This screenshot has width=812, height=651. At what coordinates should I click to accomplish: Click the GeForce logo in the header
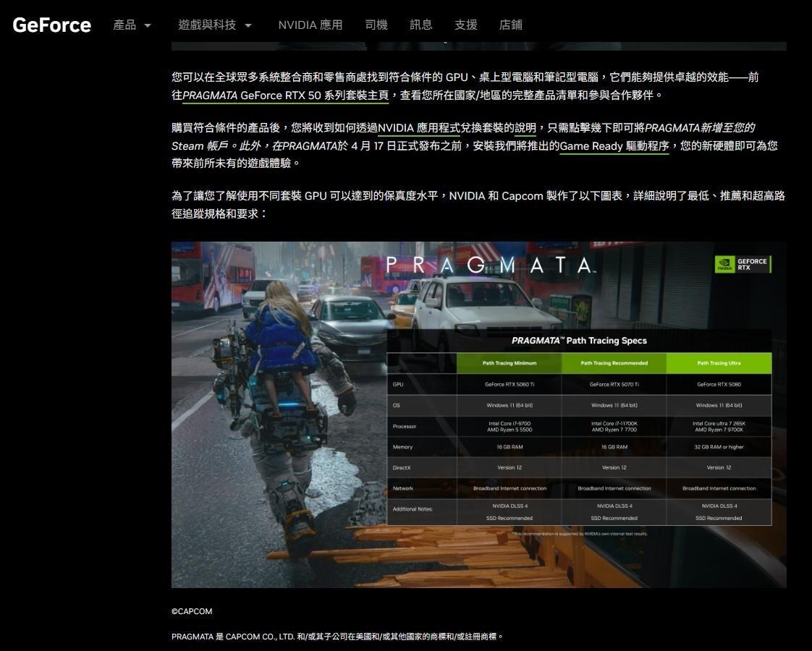click(51, 25)
